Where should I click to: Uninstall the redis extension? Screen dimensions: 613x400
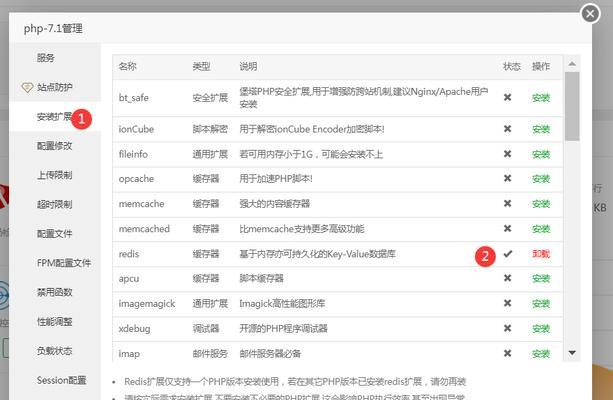(541, 254)
